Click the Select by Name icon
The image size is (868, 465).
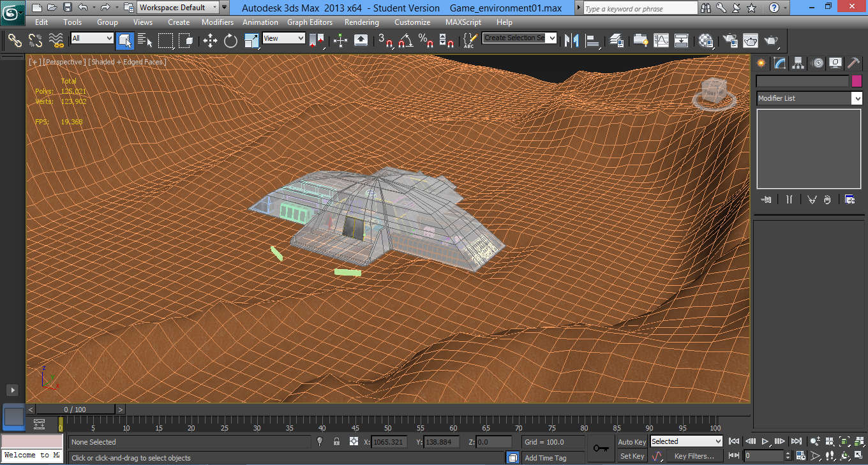pyautogui.click(x=145, y=41)
